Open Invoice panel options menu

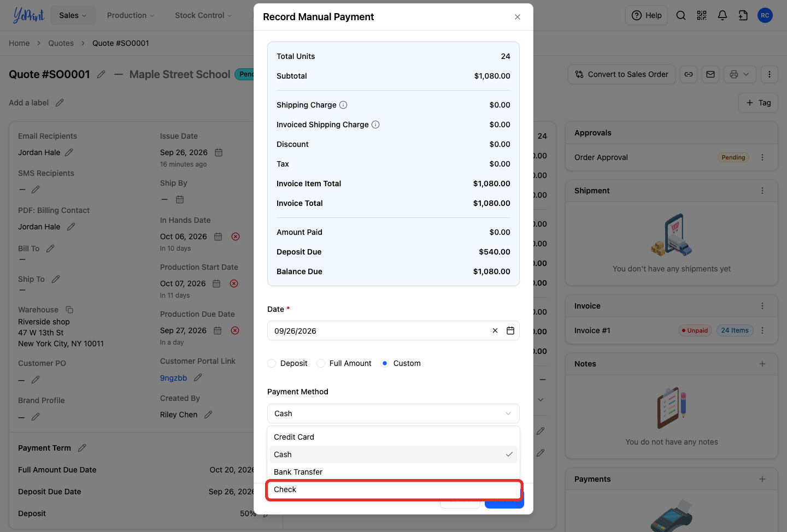click(762, 306)
